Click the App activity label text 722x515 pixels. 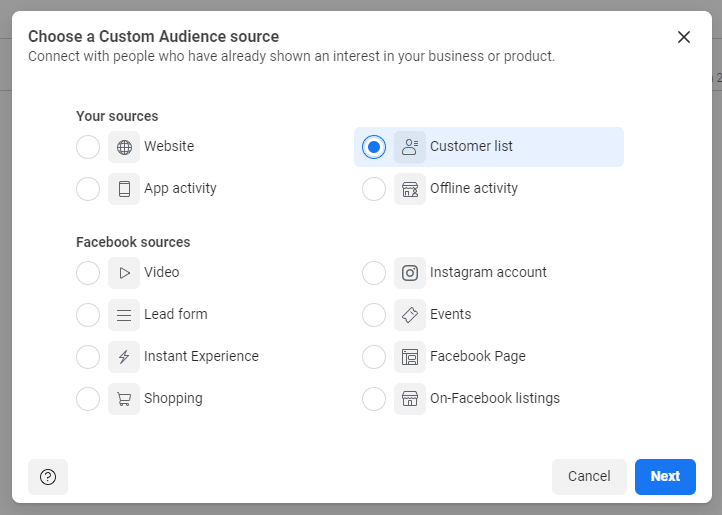coord(180,188)
